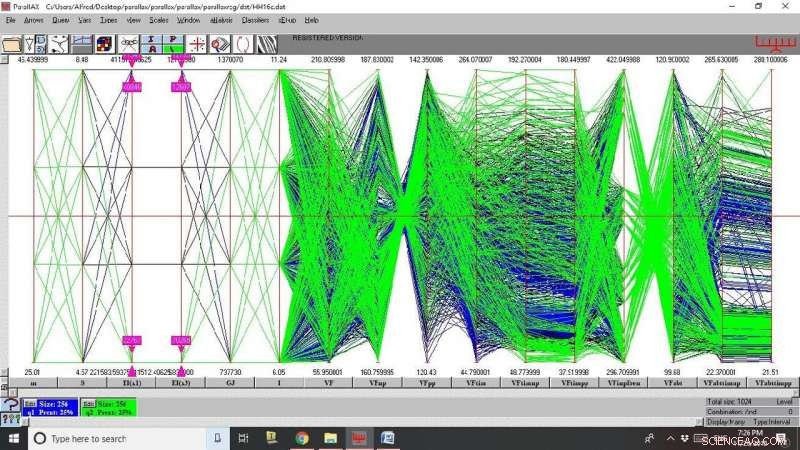Open the Help menu

point(311,20)
